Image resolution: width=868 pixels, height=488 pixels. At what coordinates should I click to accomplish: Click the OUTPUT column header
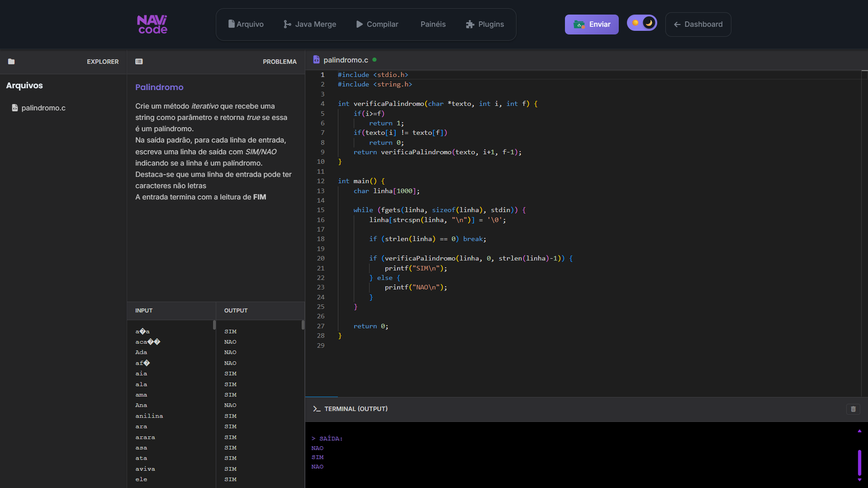click(x=236, y=311)
